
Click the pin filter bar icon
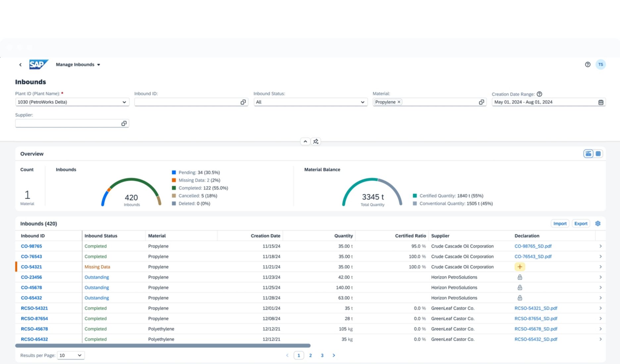(316, 142)
